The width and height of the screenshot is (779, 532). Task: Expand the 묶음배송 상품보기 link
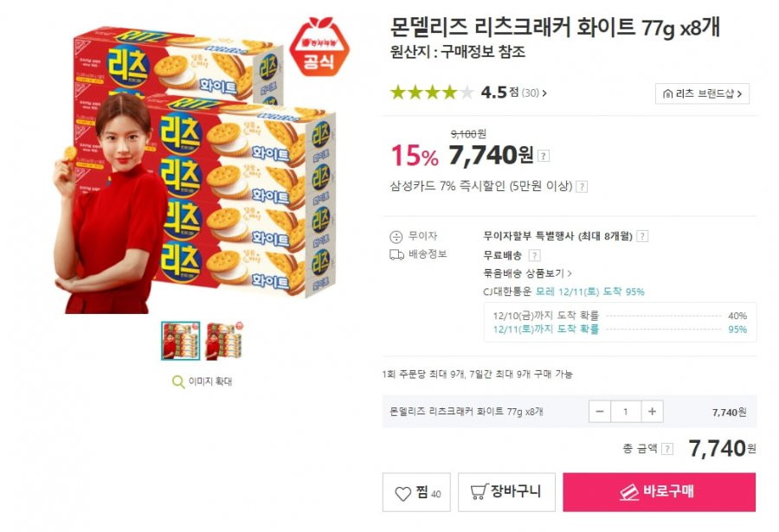tap(528, 273)
